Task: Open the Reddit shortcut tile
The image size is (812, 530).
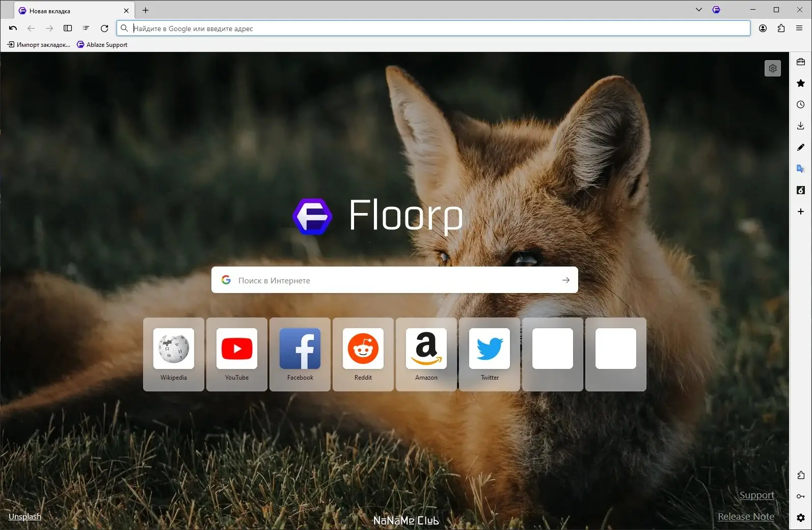Action: (x=363, y=355)
